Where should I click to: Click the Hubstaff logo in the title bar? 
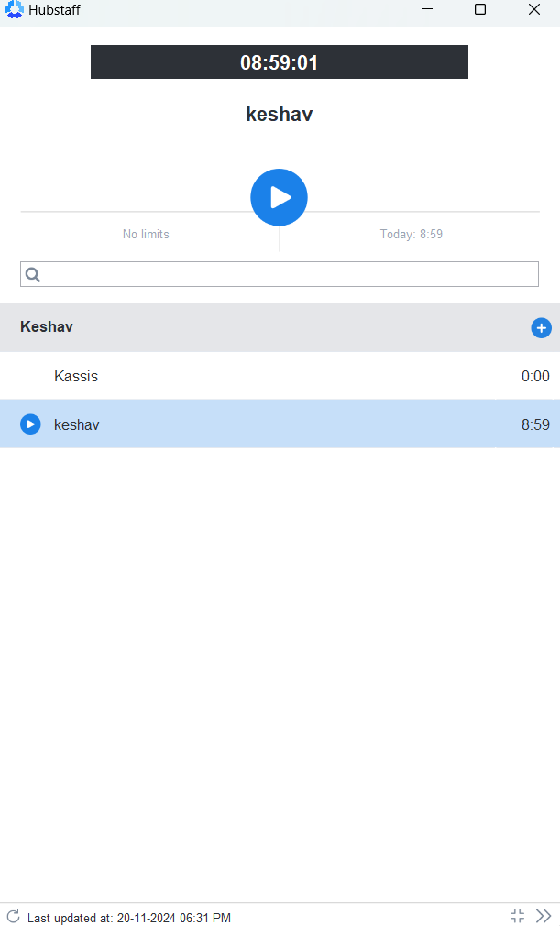[x=14, y=9]
